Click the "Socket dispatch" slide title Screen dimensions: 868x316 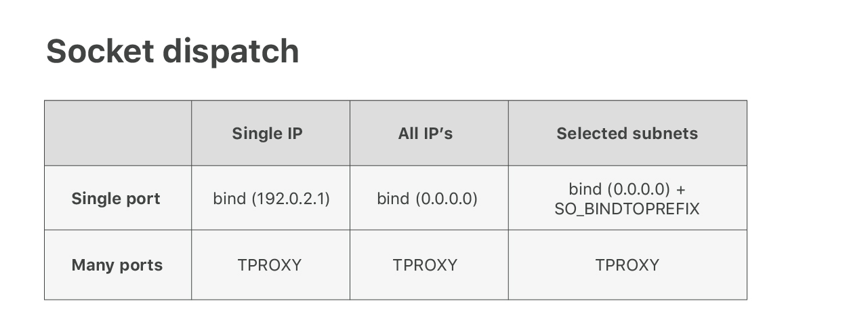coord(172,51)
